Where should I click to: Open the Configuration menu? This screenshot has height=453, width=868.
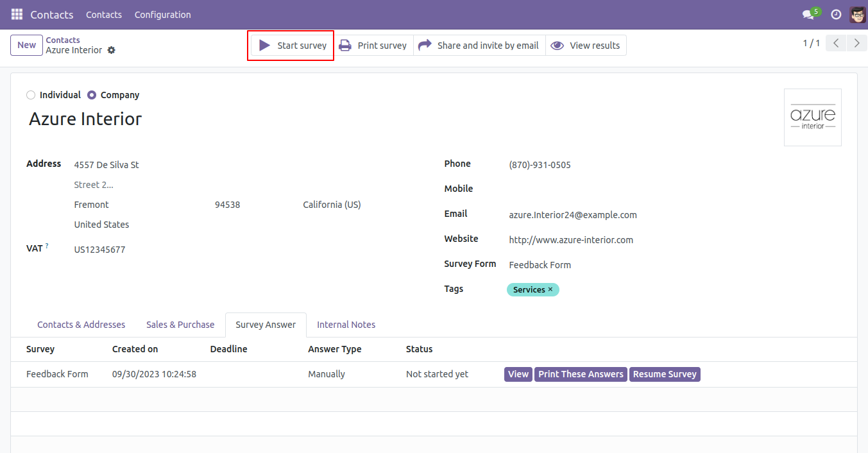tap(162, 15)
